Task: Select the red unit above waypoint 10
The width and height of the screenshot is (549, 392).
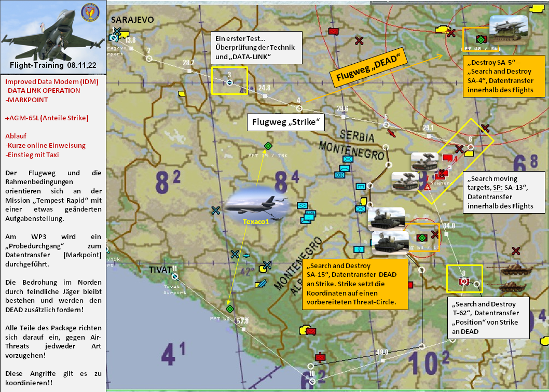Action: (x=320, y=357)
